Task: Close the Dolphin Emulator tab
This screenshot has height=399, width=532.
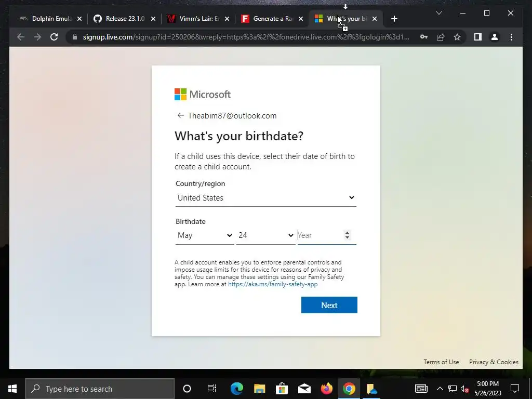Action: point(79,19)
